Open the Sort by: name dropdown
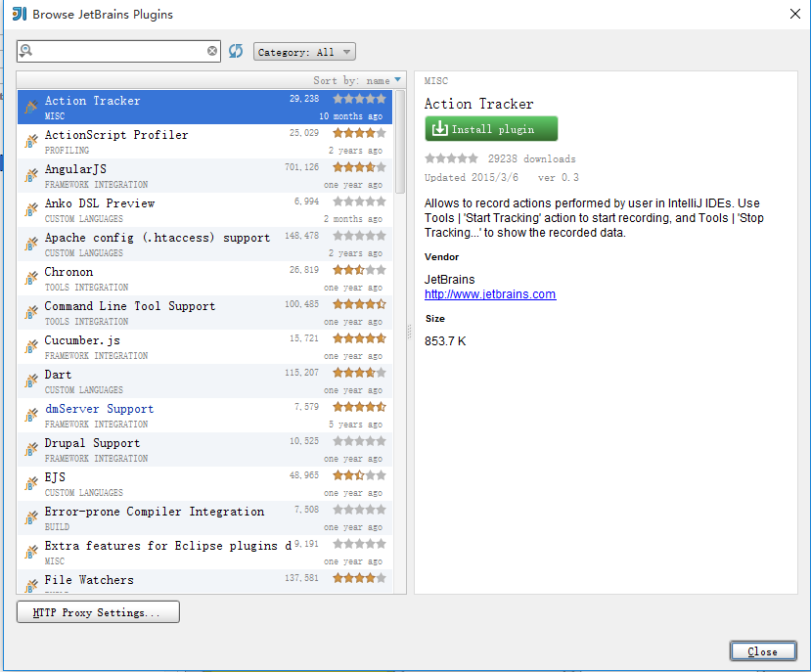This screenshot has height=672, width=811. tap(357, 80)
